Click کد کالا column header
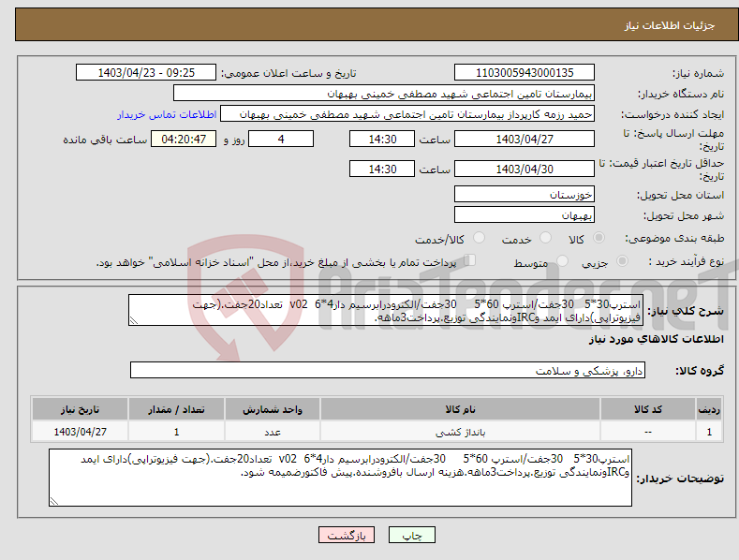The height and width of the screenshot is (560, 739). coord(648,409)
